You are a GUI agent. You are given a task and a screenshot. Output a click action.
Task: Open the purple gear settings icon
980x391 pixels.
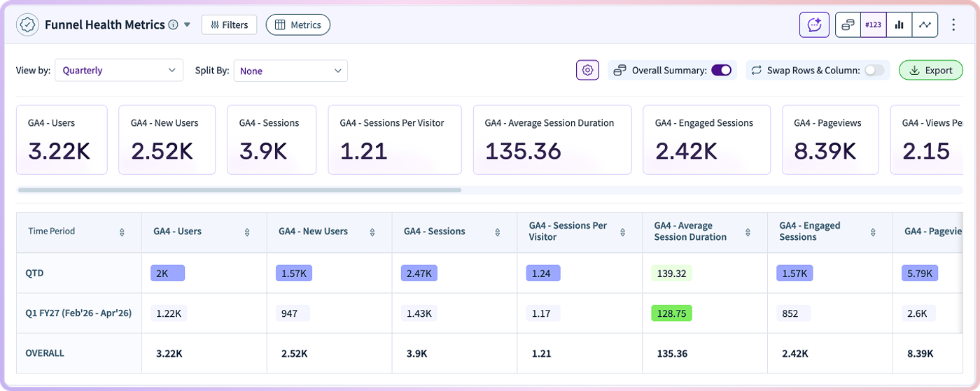click(588, 70)
